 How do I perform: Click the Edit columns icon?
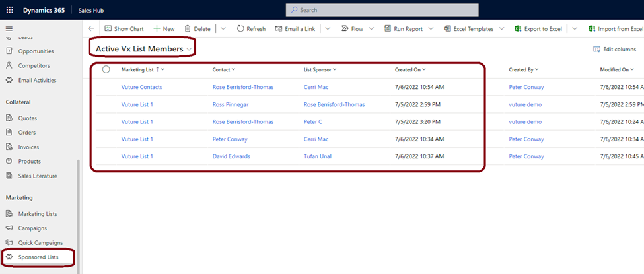tap(596, 50)
